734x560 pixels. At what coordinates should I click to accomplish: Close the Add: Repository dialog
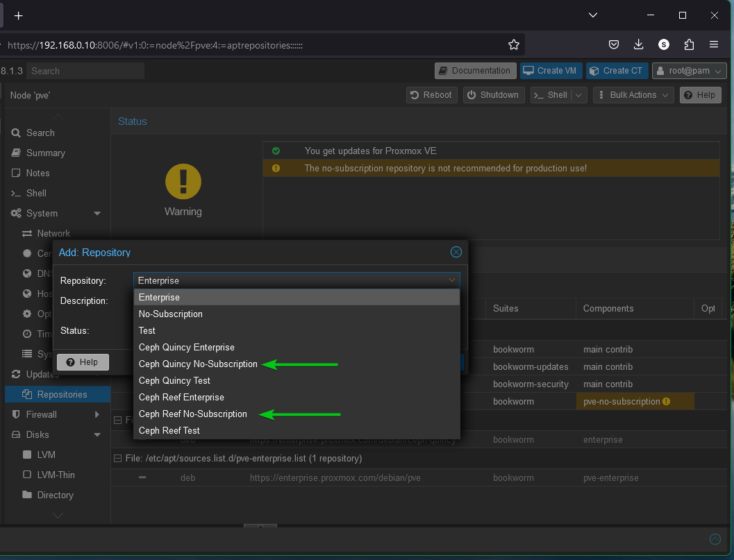(x=456, y=252)
